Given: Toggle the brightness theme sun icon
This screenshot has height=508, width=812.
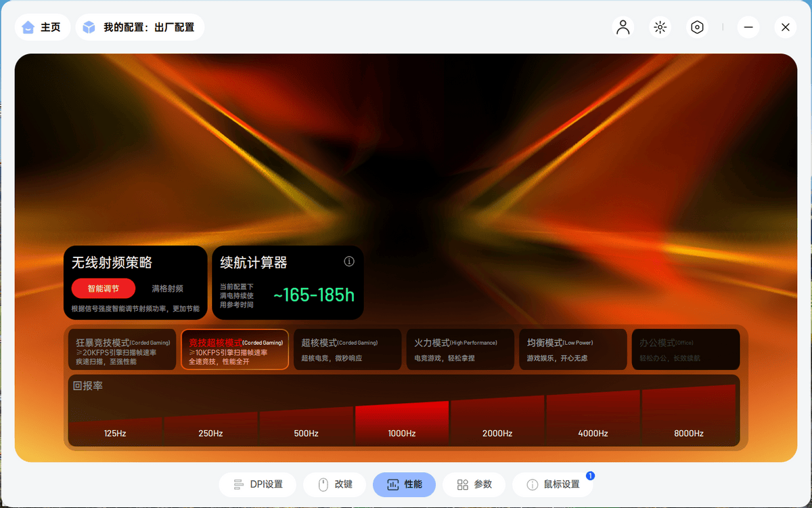Looking at the screenshot, I should (660, 27).
